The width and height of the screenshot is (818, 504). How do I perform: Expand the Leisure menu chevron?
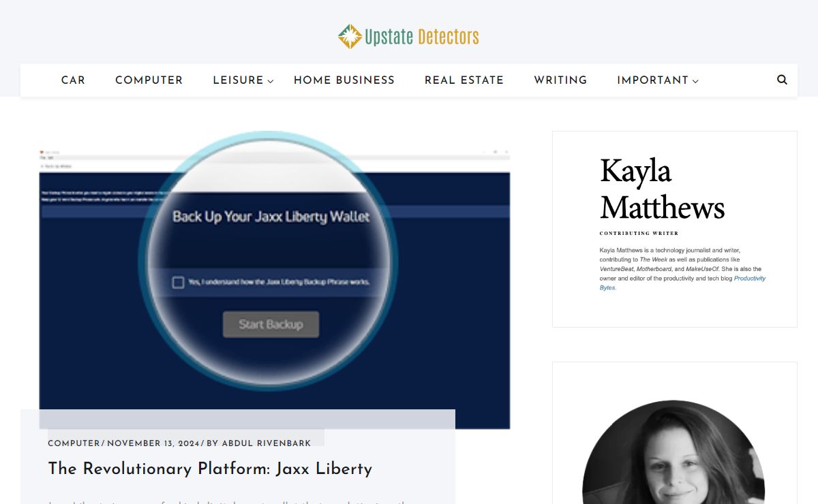click(271, 81)
